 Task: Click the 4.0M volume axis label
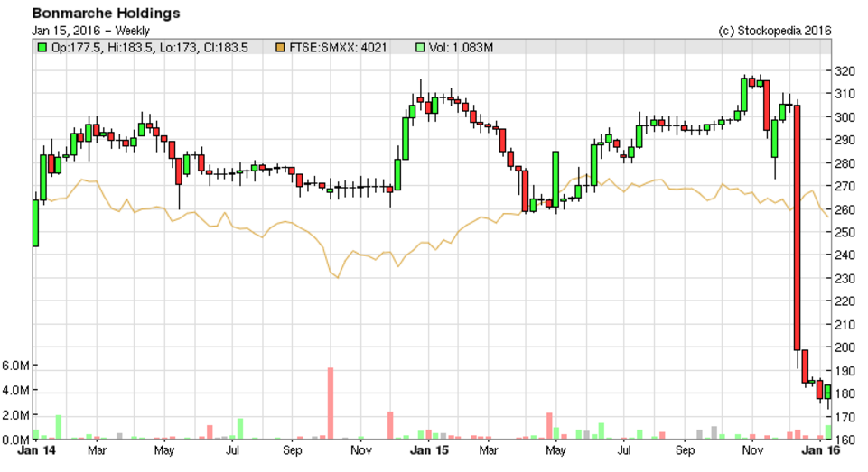(15, 390)
